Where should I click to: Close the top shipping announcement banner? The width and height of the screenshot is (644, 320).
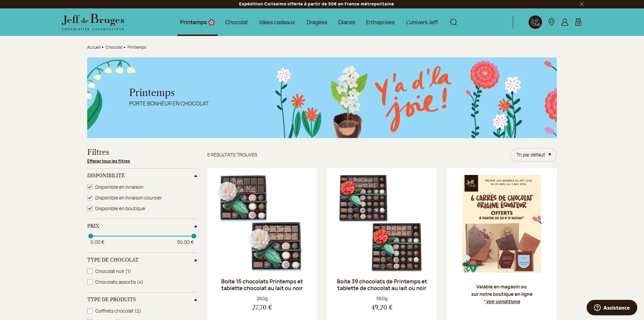click(582, 4)
